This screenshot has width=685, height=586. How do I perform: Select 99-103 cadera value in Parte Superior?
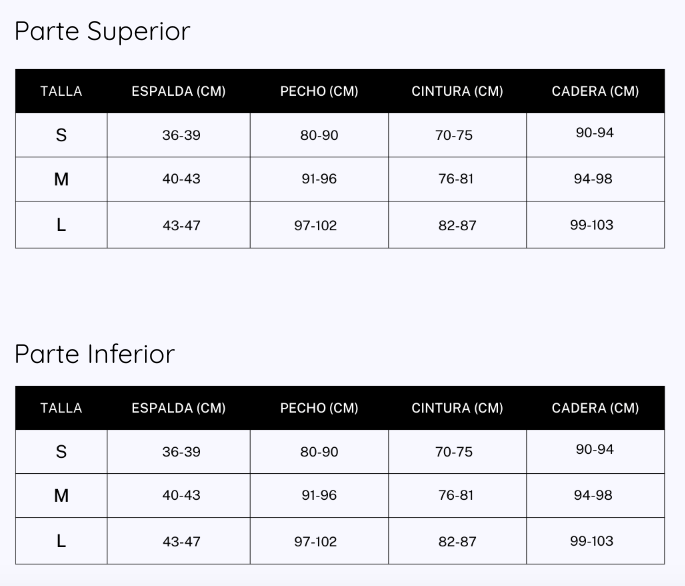tap(592, 225)
